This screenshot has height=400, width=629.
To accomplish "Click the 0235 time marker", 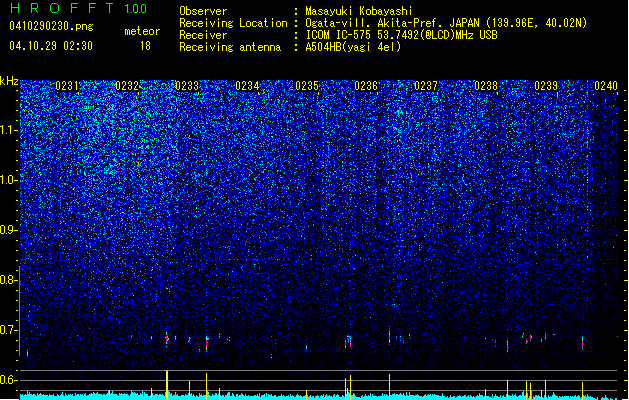I will [307, 86].
